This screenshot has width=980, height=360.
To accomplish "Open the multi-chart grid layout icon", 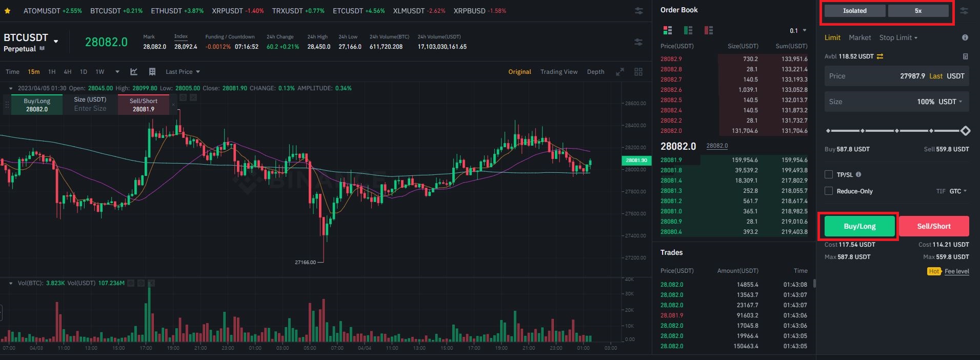I will tap(638, 72).
